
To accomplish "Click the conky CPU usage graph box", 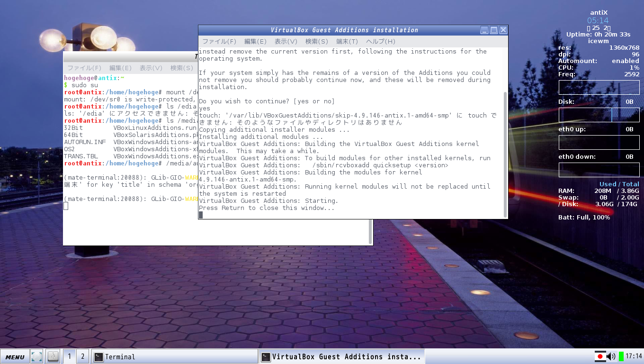I will pos(599,88).
